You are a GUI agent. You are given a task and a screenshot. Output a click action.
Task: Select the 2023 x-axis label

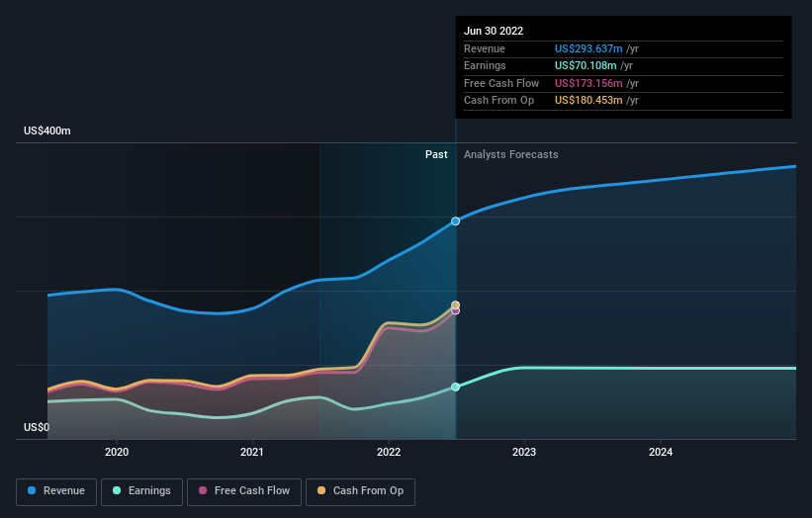(x=524, y=452)
